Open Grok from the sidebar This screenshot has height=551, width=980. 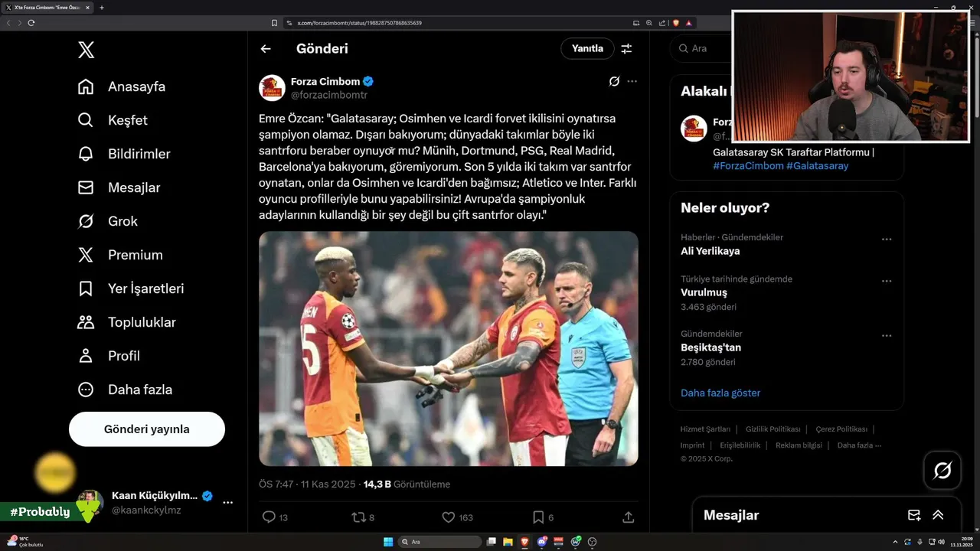[x=108, y=221]
